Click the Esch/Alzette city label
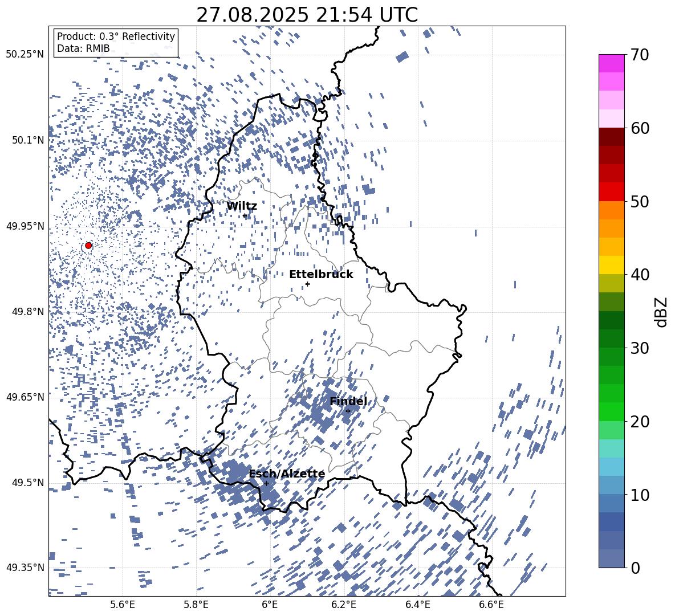675x616 pixels. [x=287, y=474]
